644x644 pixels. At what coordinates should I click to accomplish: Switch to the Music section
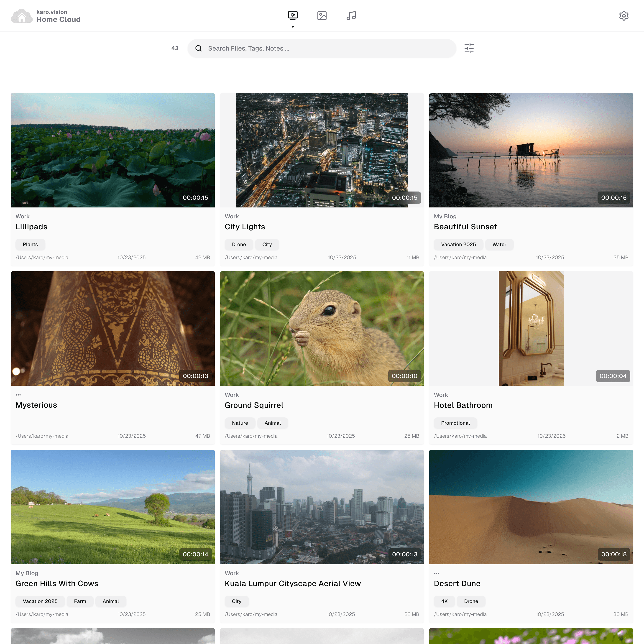(x=351, y=15)
